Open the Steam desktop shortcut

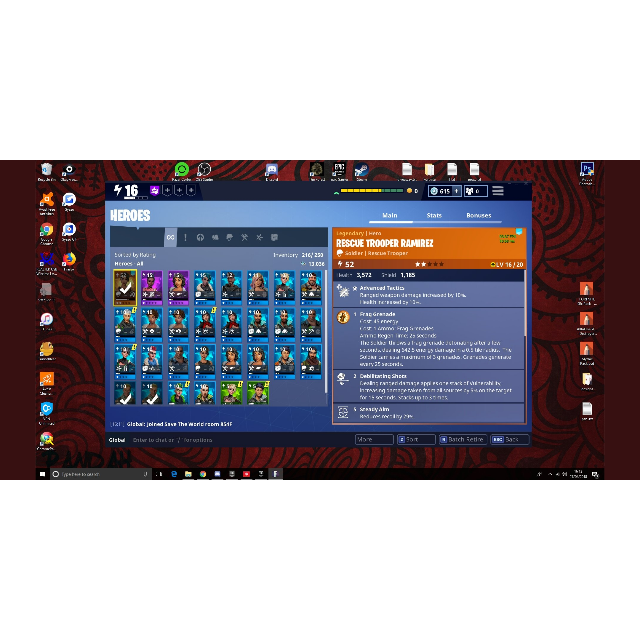(361, 171)
